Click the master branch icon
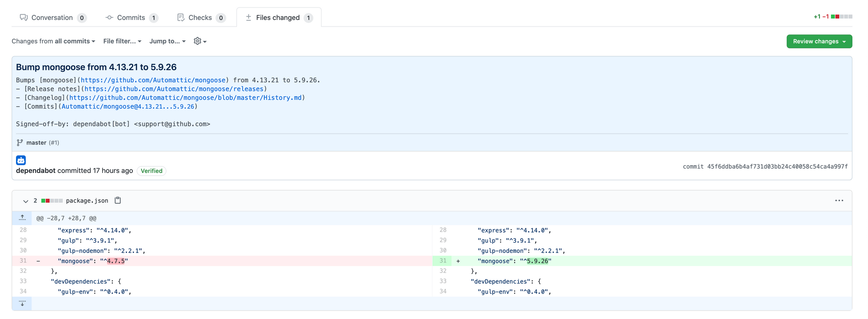Image resolution: width=868 pixels, height=319 pixels. coord(20,143)
